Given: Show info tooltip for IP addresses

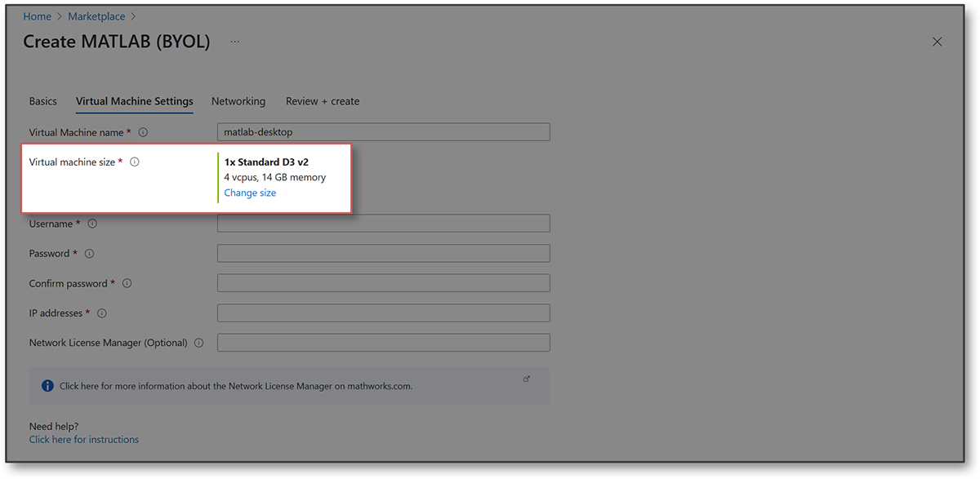Looking at the screenshot, I should pos(102,313).
